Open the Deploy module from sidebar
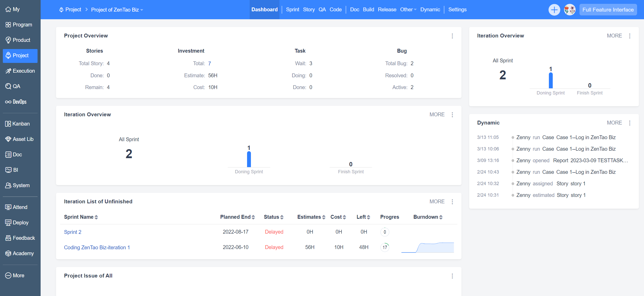The height and width of the screenshot is (296, 644). coord(21,223)
